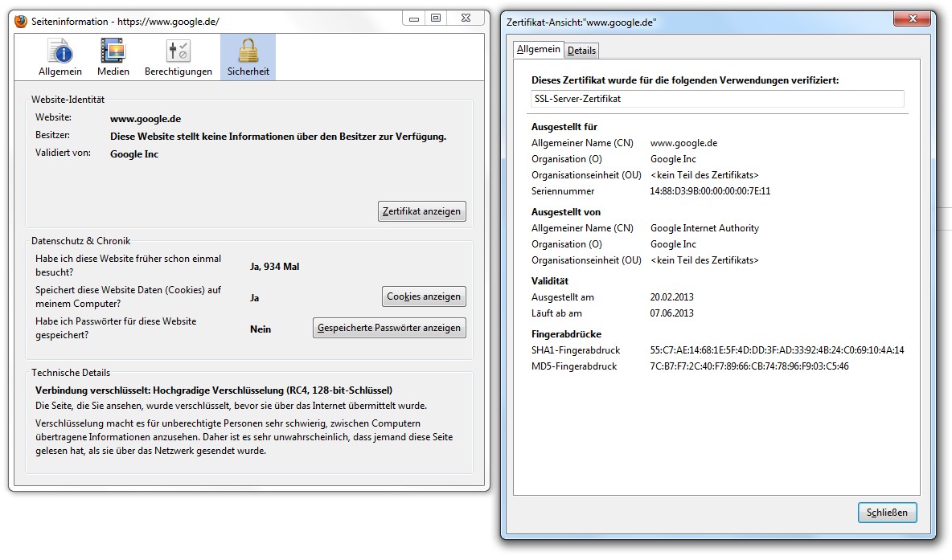Open the Medien panel
The height and width of the screenshot is (560, 952).
113,58
